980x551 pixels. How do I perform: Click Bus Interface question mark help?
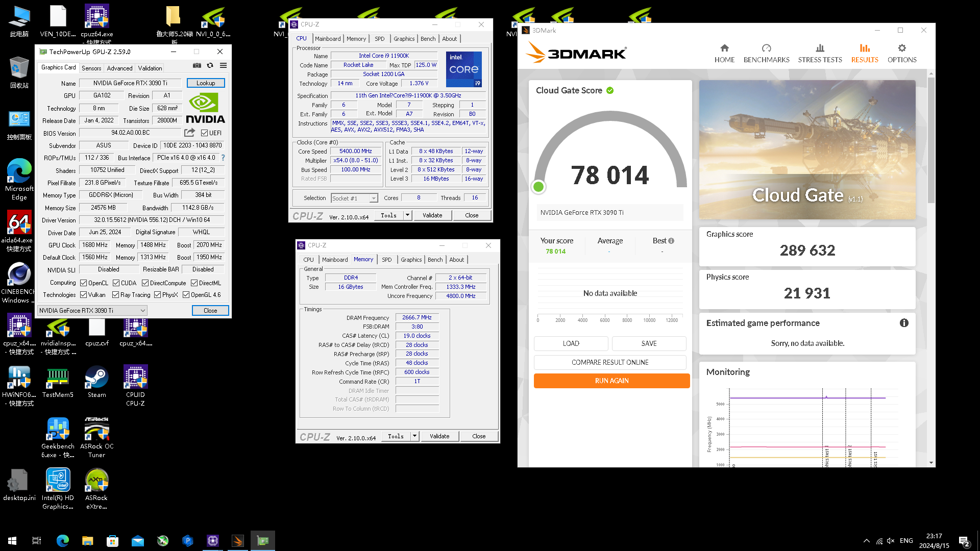[223, 158]
